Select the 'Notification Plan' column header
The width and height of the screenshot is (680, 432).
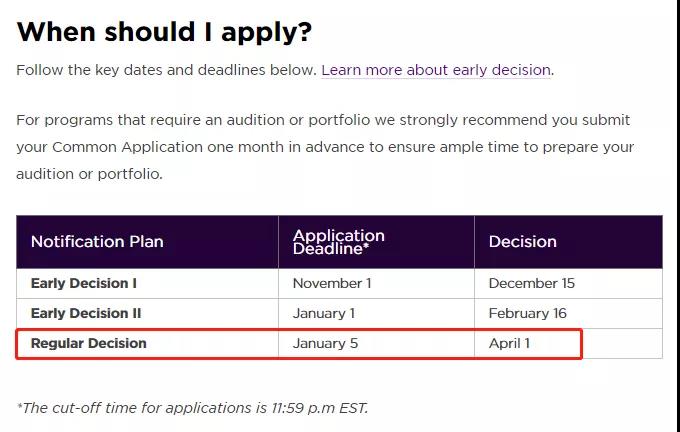(97, 242)
